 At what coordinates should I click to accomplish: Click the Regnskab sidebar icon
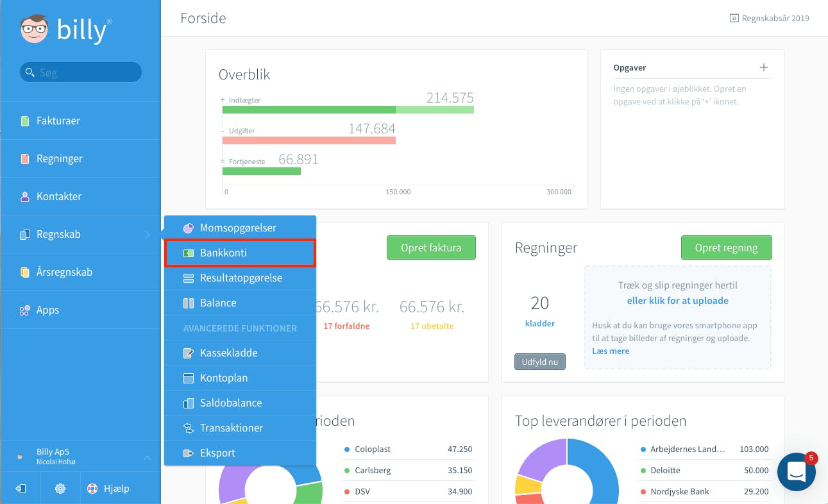(25, 234)
